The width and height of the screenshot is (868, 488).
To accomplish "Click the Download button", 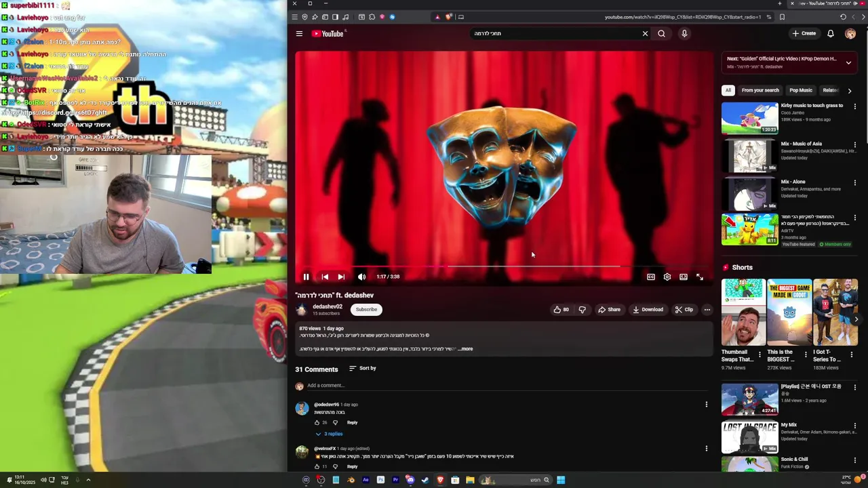I will click(648, 310).
